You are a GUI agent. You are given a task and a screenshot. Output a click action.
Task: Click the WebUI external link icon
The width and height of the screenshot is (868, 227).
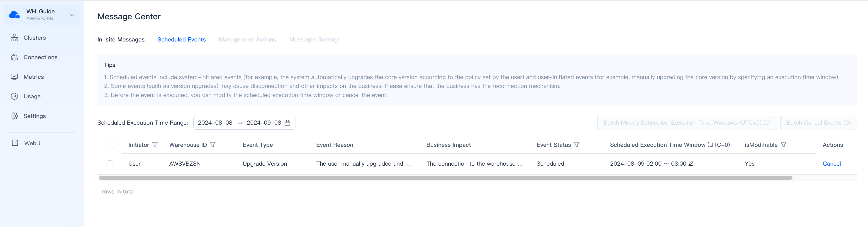click(x=15, y=143)
